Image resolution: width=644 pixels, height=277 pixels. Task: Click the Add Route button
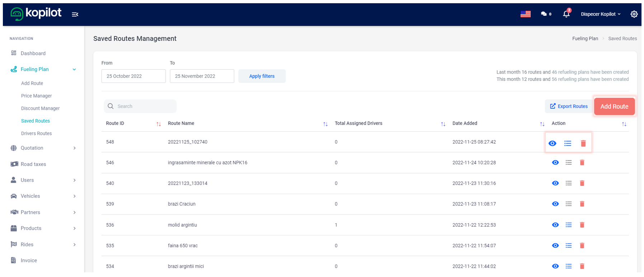tap(614, 107)
